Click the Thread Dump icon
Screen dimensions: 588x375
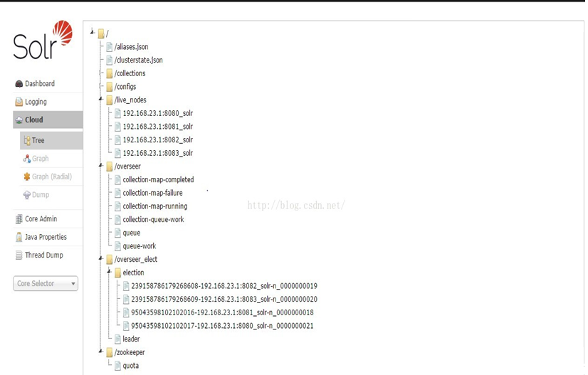pyautogui.click(x=19, y=255)
